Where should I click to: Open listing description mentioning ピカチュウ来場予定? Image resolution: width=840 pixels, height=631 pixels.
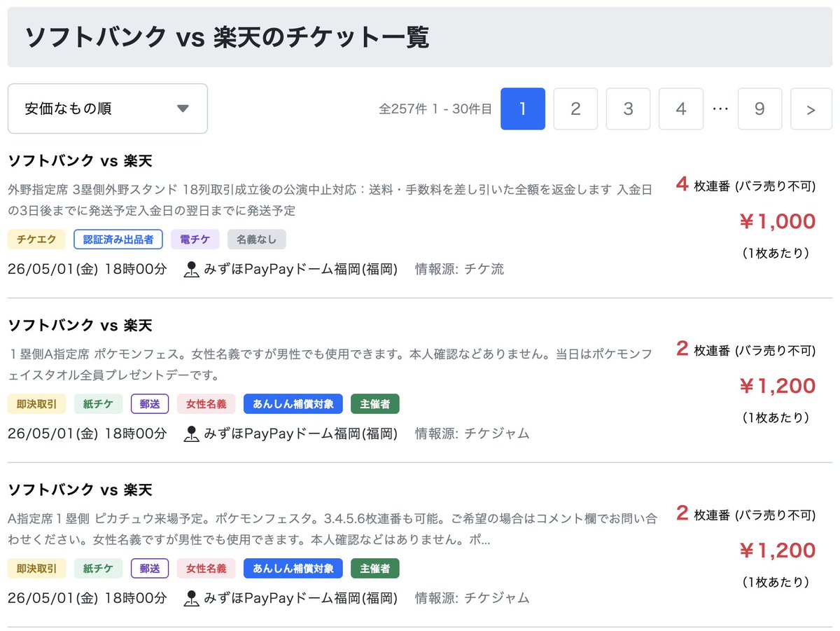click(x=333, y=529)
